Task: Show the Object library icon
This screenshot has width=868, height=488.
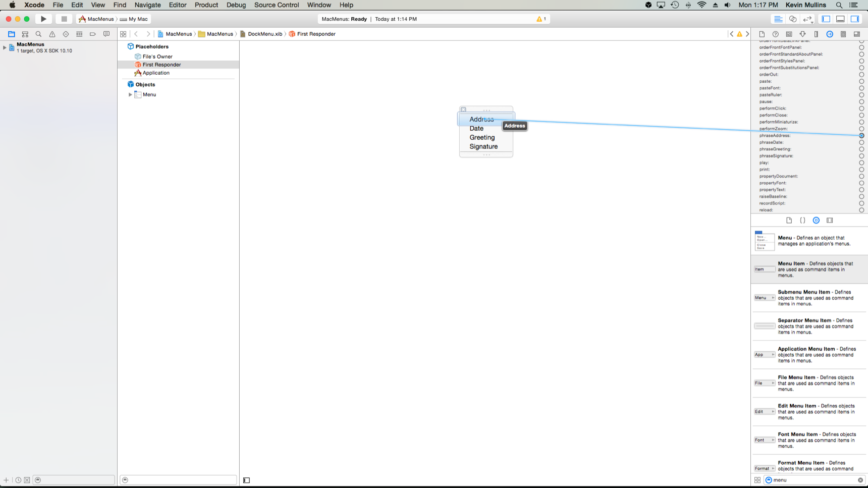Action: [x=816, y=221]
